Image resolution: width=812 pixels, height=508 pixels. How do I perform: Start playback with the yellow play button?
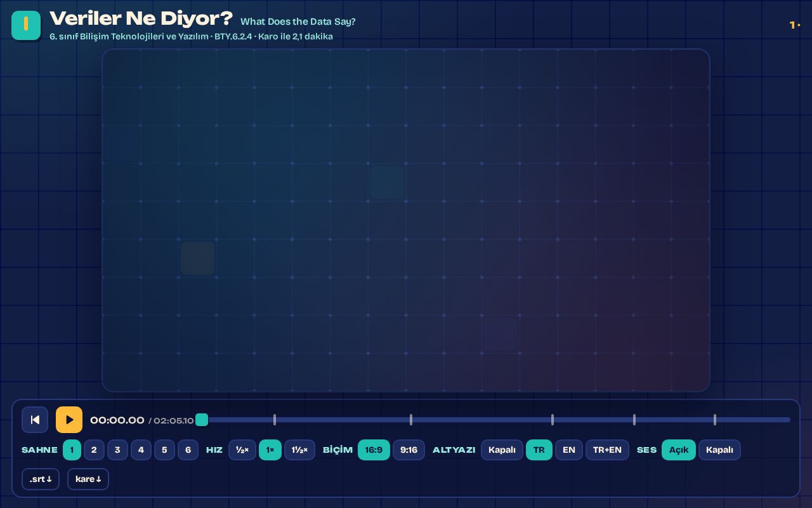click(x=69, y=420)
